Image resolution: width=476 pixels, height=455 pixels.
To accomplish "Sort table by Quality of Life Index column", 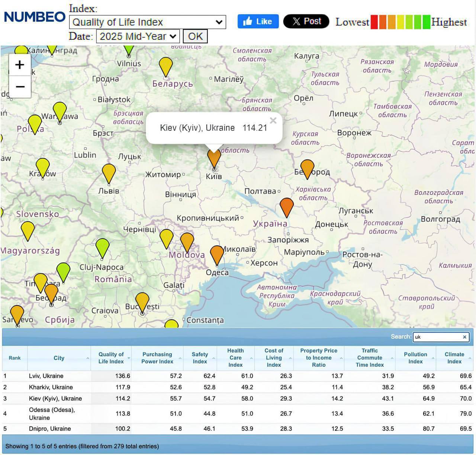I will tap(111, 358).
